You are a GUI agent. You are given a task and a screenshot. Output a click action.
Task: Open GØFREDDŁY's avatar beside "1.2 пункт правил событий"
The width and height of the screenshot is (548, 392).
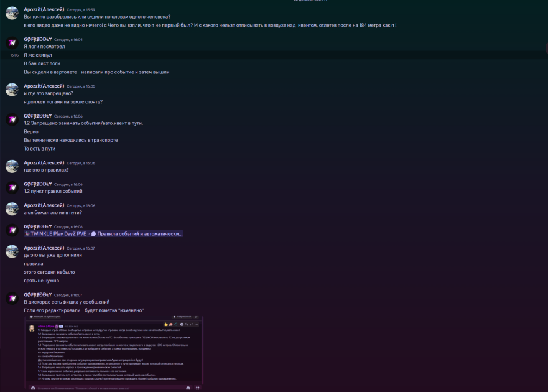[x=12, y=188]
